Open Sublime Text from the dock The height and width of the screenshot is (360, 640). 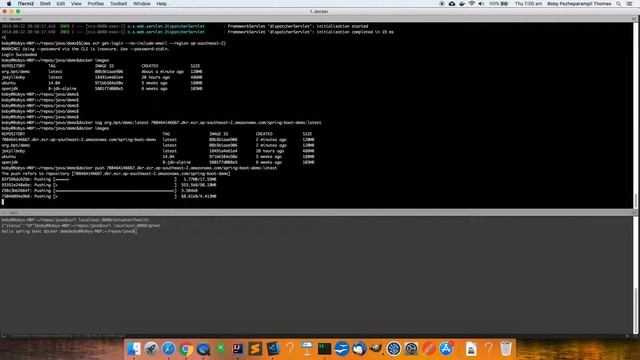click(255, 349)
